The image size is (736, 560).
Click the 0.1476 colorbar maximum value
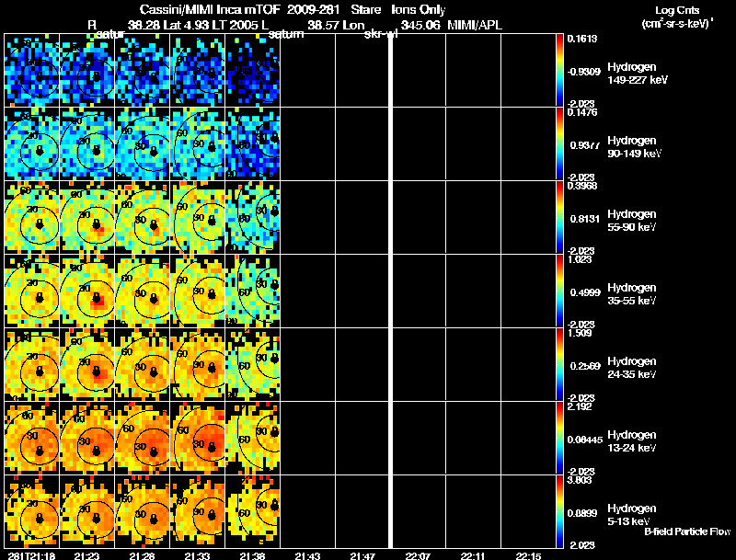(582, 112)
